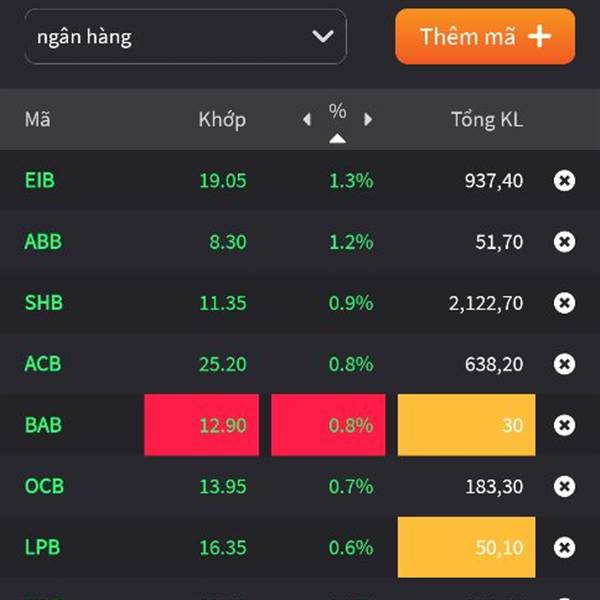Delete the BAB row via X icon
Screen dimensions: 600x600
coord(564,425)
